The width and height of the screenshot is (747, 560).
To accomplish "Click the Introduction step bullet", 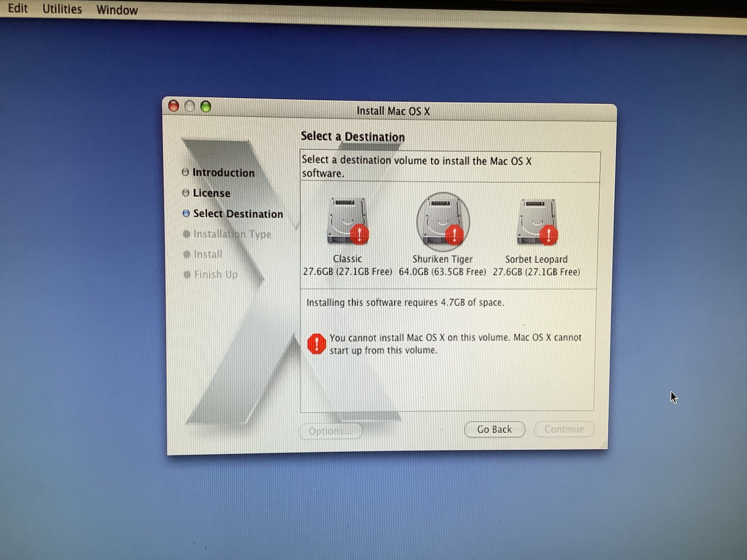I will pos(185,172).
